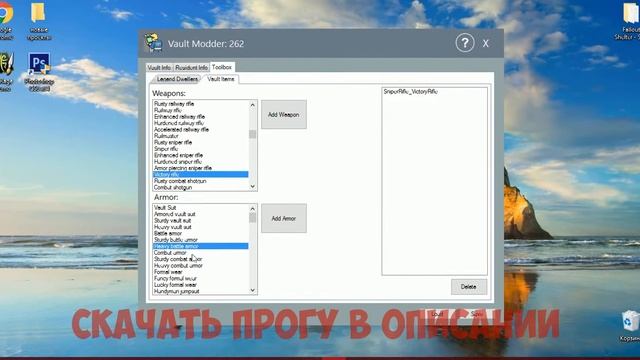This screenshot has width=640, height=360.
Task: Open the help question mark button
Action: click(464, 43)
